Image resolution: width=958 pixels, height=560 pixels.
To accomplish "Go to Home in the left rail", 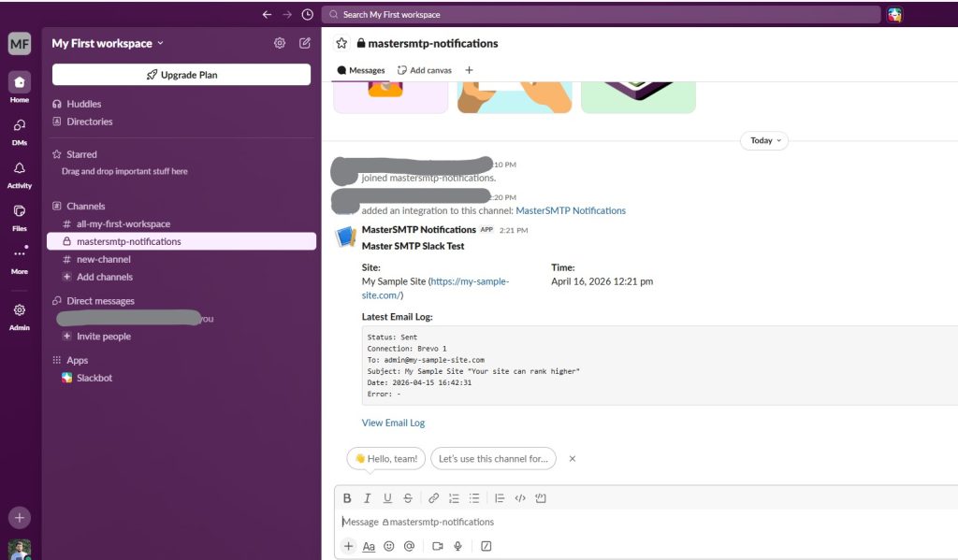I will (x=20, y=87).
